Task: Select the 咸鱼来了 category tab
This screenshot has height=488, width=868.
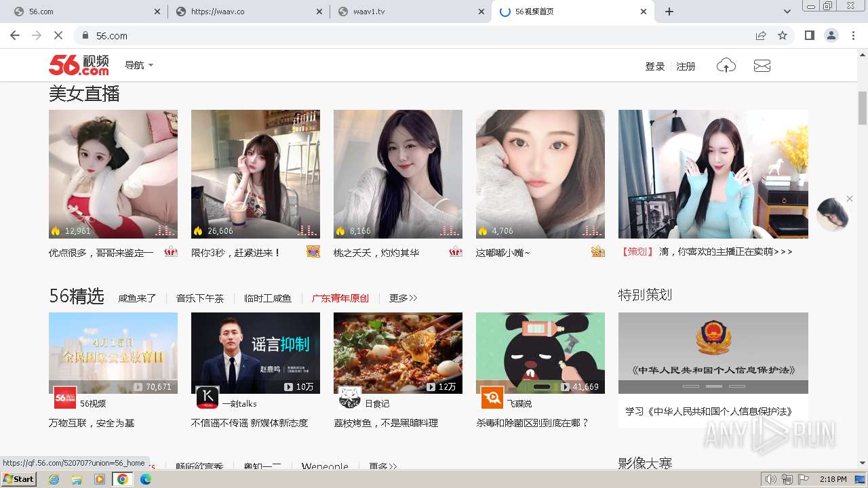Action: (137, 298)
